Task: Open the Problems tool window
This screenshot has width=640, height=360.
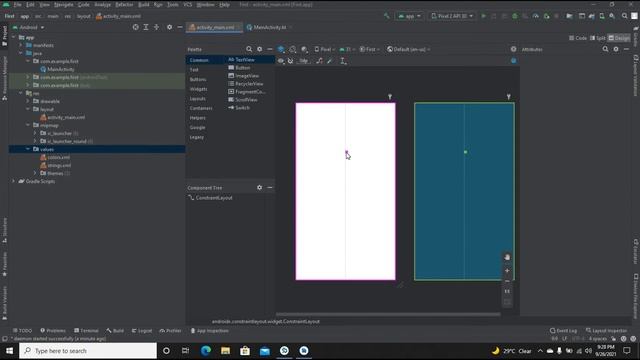Action: pos(53,331)
